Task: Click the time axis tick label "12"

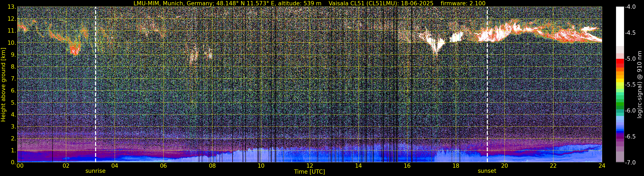Action: 310,166
